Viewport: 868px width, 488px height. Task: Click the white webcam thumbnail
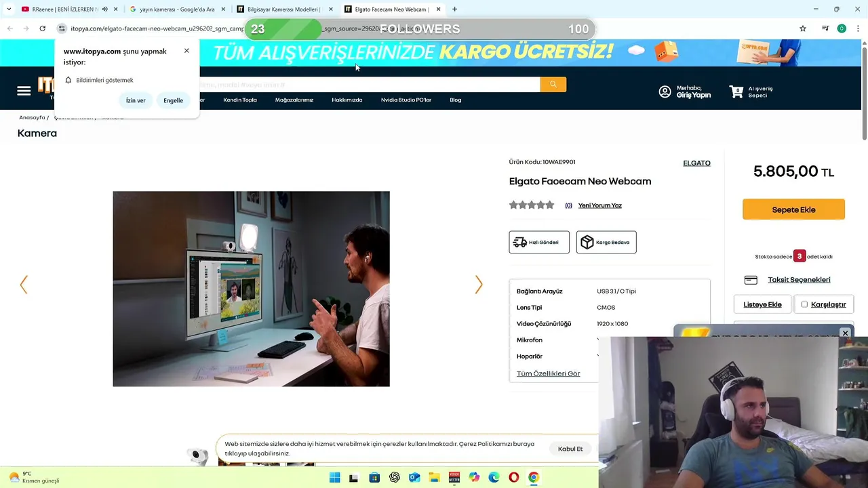pos(197,455)
